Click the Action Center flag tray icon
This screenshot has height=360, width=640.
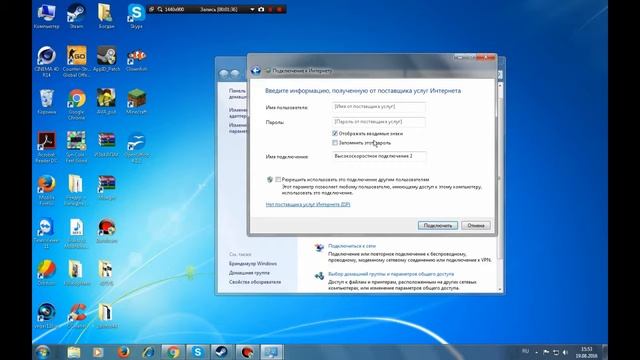click(x=546, y=352)
